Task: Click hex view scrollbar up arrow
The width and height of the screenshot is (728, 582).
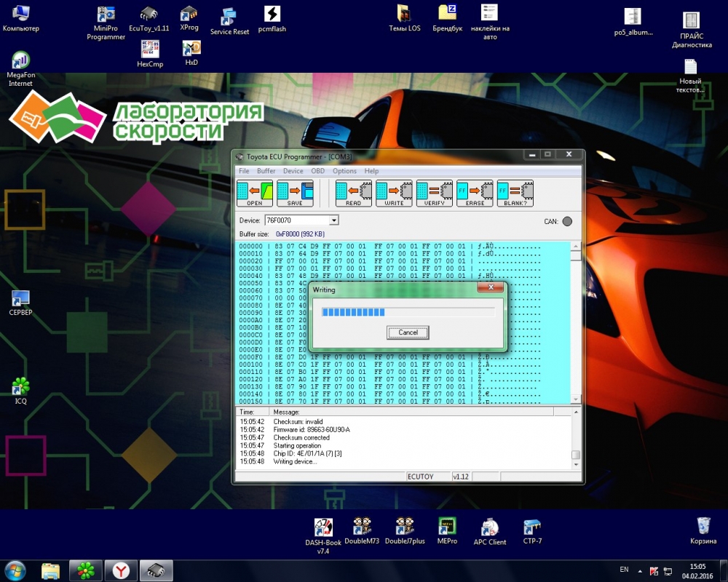Action: point(576,247)
